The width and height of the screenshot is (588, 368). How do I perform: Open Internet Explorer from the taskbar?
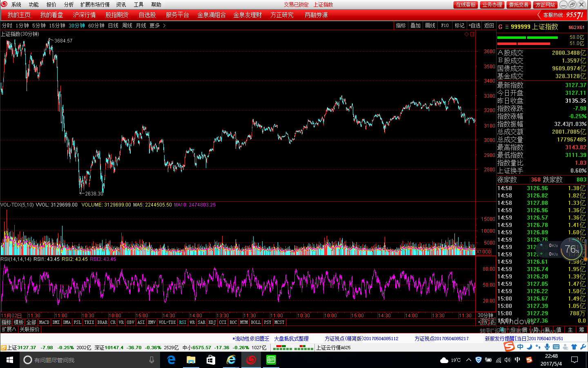231,360
